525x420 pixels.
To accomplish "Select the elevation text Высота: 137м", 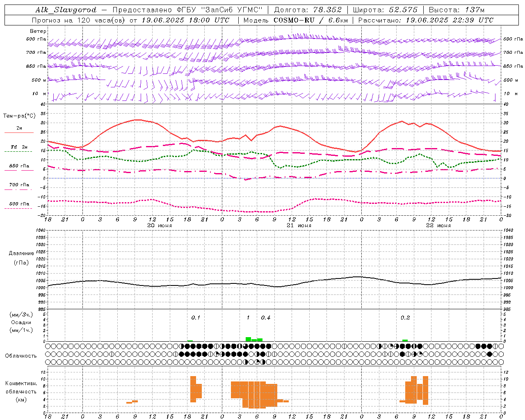I will point(457,10).
